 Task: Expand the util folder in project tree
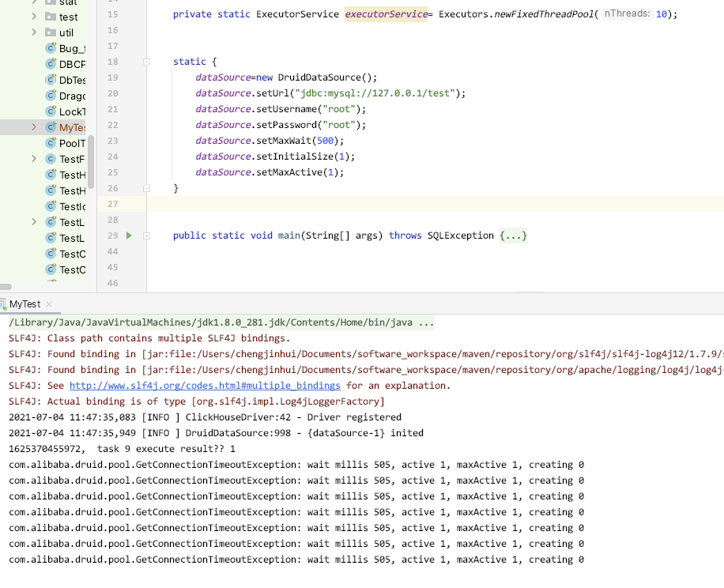(34, 32)
